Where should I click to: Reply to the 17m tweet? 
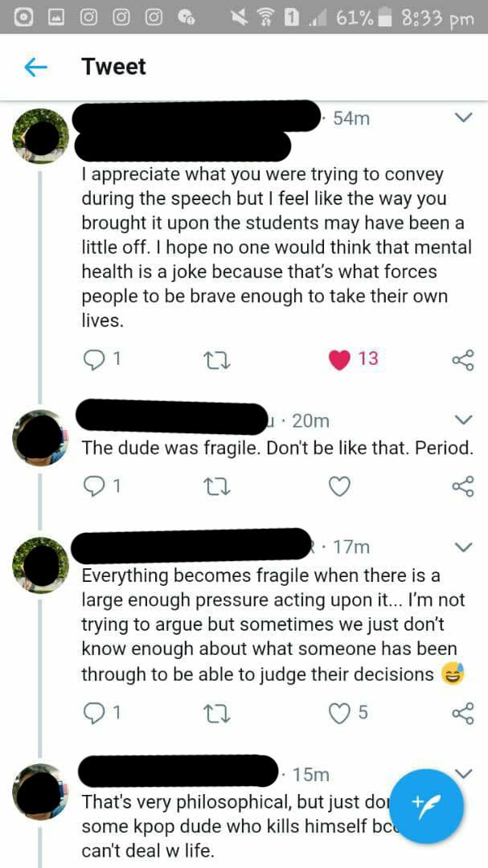coord(94,712)
